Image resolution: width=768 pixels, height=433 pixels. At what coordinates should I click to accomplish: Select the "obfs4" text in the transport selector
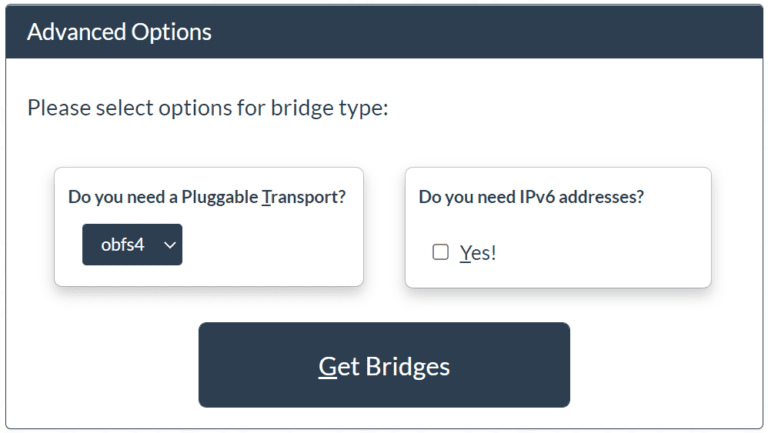pyautogui.click(x=122, y=244)
